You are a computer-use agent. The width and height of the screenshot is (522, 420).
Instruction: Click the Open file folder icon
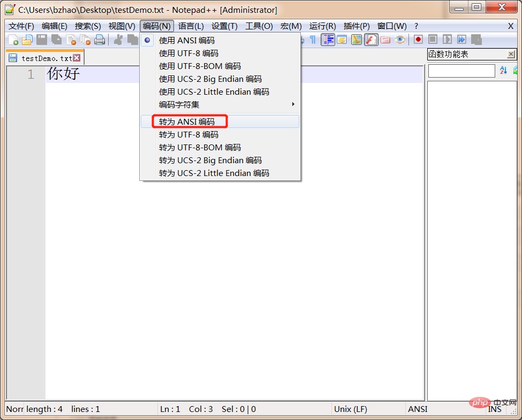tap(27, 40)
